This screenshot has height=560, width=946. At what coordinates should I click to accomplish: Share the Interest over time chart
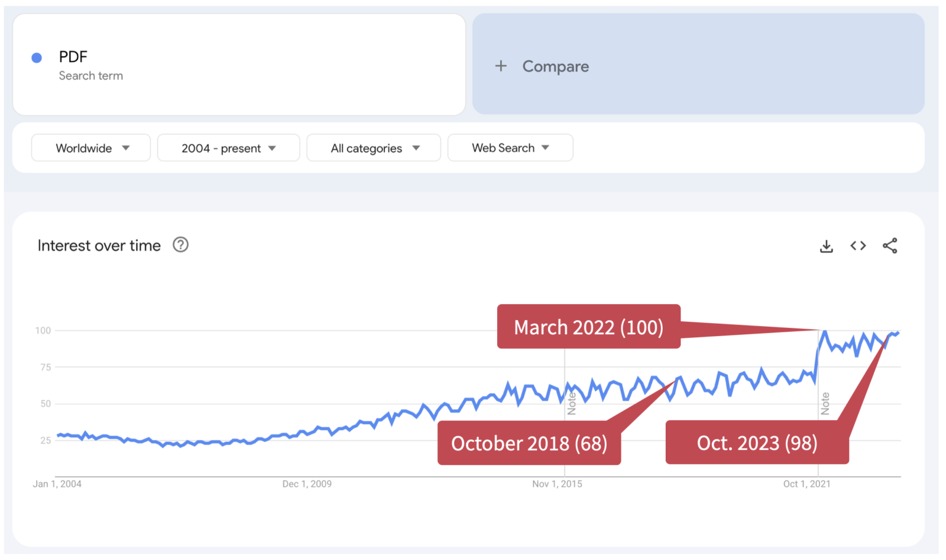(x=891, y=246)
